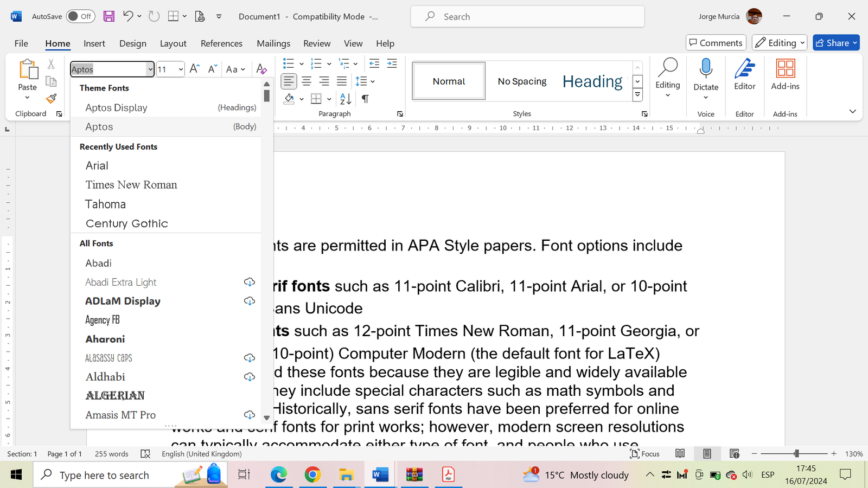Decrease paragraph indent

(x=374, y=64)
